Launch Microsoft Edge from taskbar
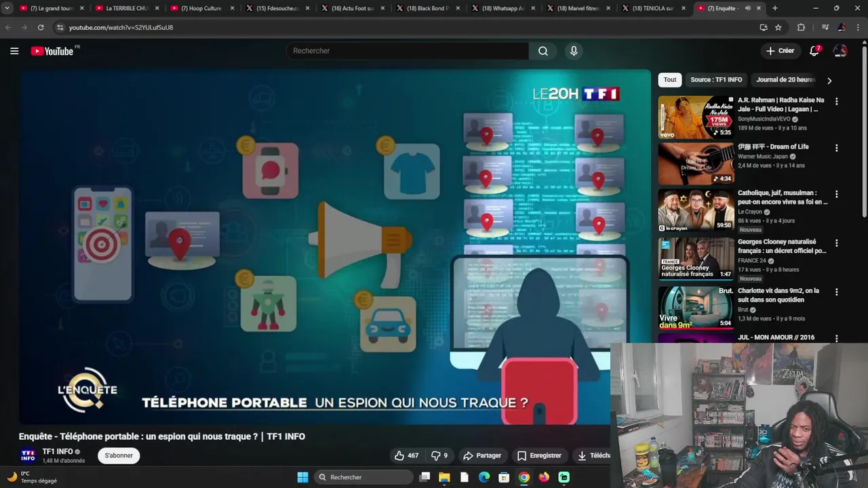 point(484,477)
